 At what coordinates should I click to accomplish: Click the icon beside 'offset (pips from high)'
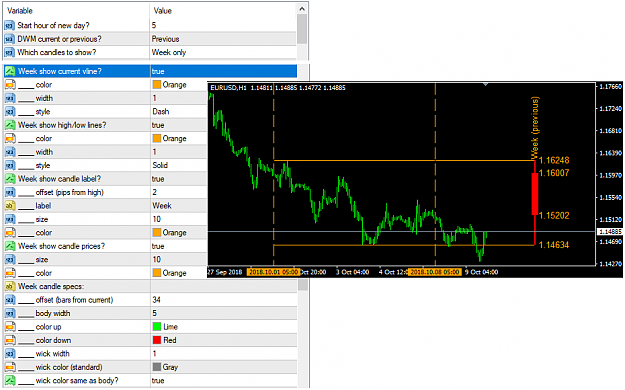coord(10,193)
